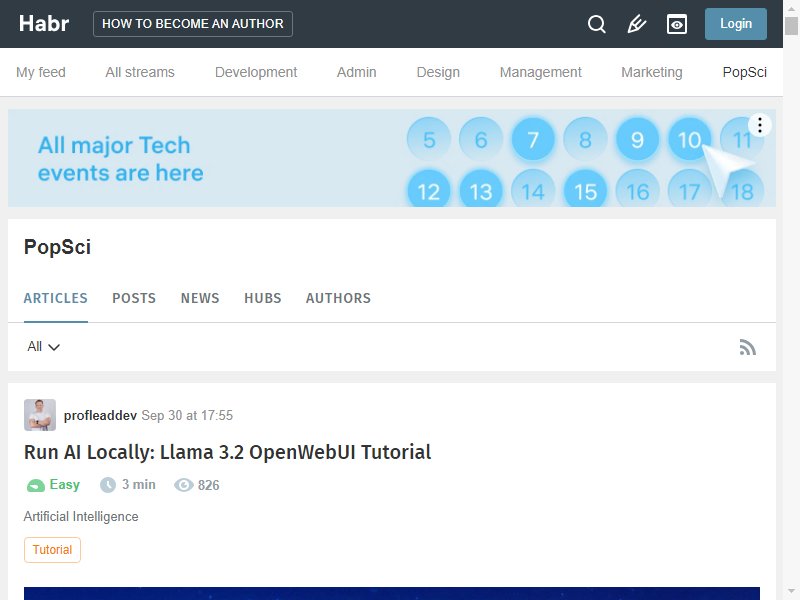This screenshot has height=600, width=800.
Task: Click the scrollbar up arrow
Action: click(x=791, y=8)
